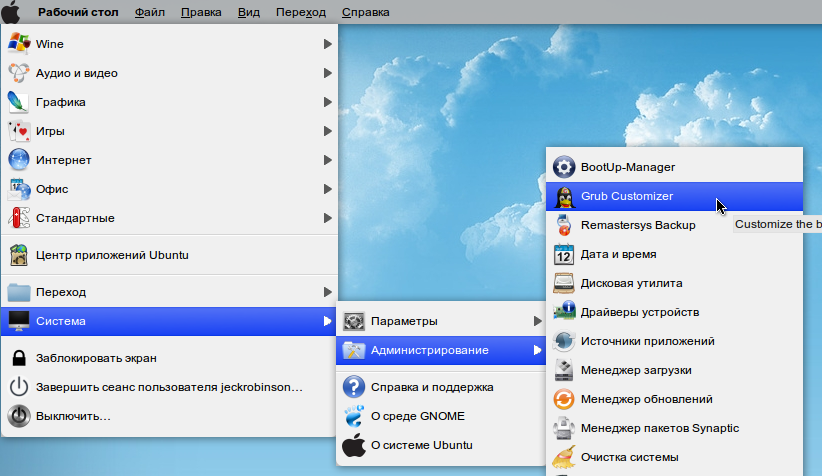The image size is (822, 476).
Task: Expand the Офис submenu arrow
Action: coord(328,189)
